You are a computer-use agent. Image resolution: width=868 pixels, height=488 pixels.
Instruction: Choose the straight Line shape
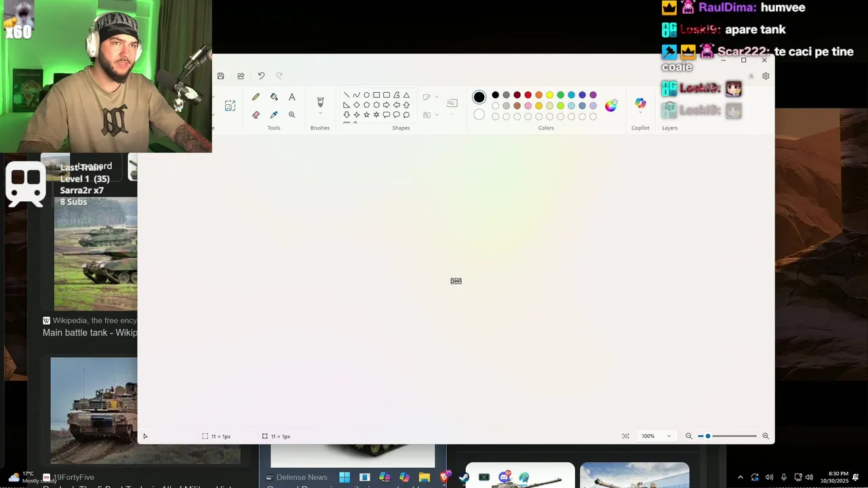coord(347,95)
